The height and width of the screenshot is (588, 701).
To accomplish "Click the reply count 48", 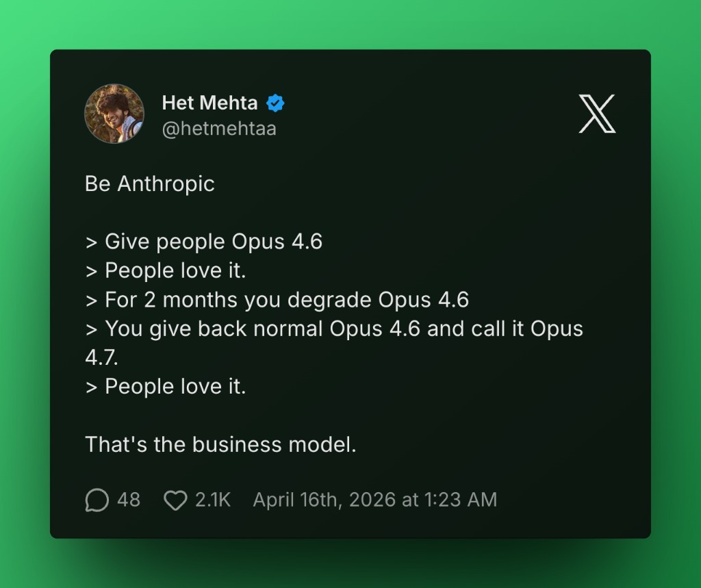I will (x=129, y=500).
